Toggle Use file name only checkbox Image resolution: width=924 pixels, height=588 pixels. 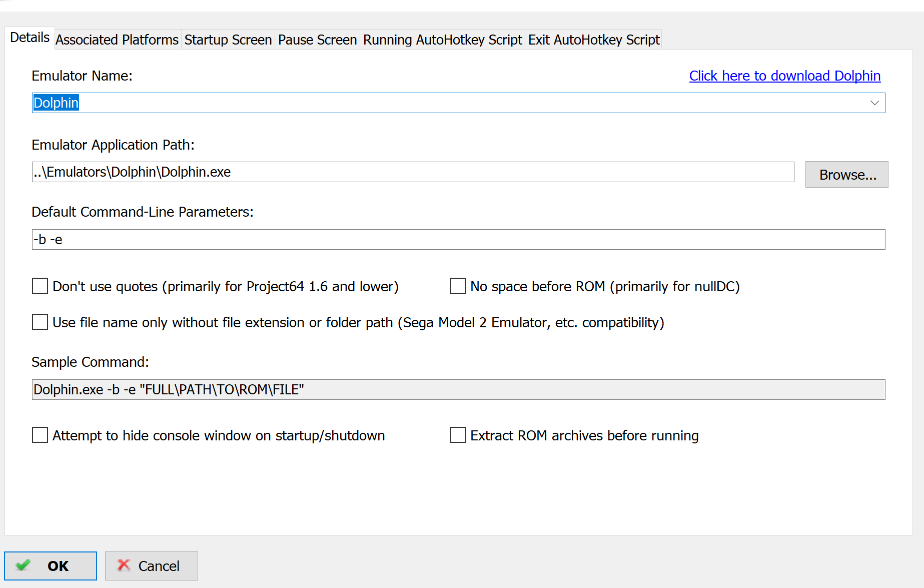[40, 322]
